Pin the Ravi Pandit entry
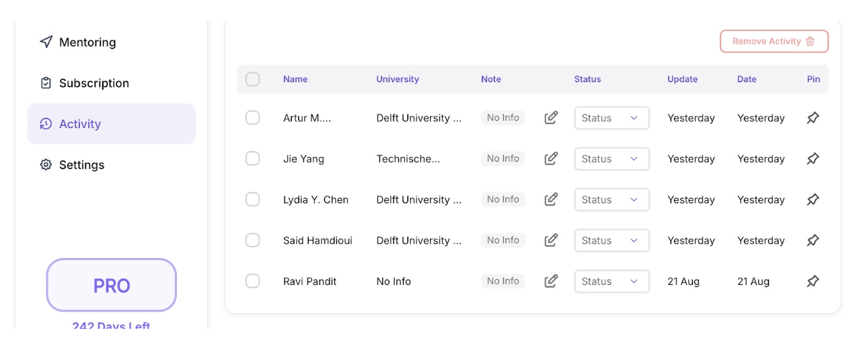 click(x=813, y=282)
